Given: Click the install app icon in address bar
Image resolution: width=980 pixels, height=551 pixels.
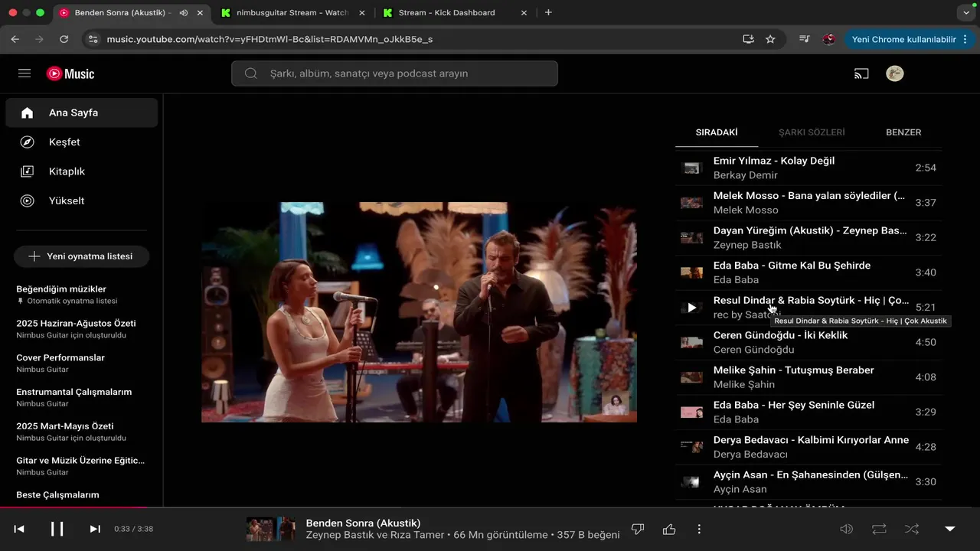Looking at the screenshot, I should pos(748,39).
